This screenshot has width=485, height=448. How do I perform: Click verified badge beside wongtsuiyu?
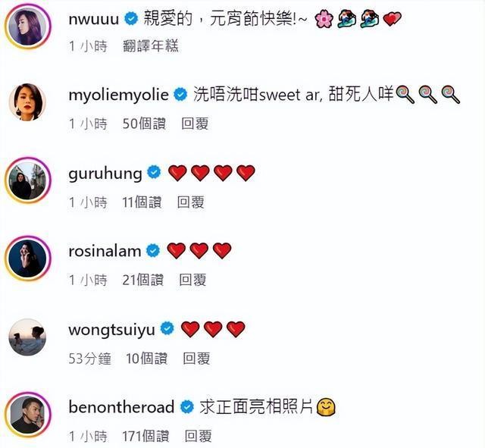tap(167, 328)
